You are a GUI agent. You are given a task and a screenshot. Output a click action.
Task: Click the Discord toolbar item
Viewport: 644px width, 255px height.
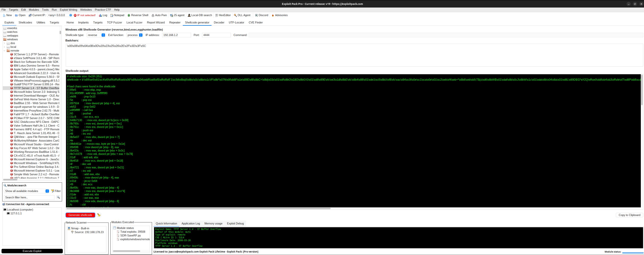tap(261, 15)
